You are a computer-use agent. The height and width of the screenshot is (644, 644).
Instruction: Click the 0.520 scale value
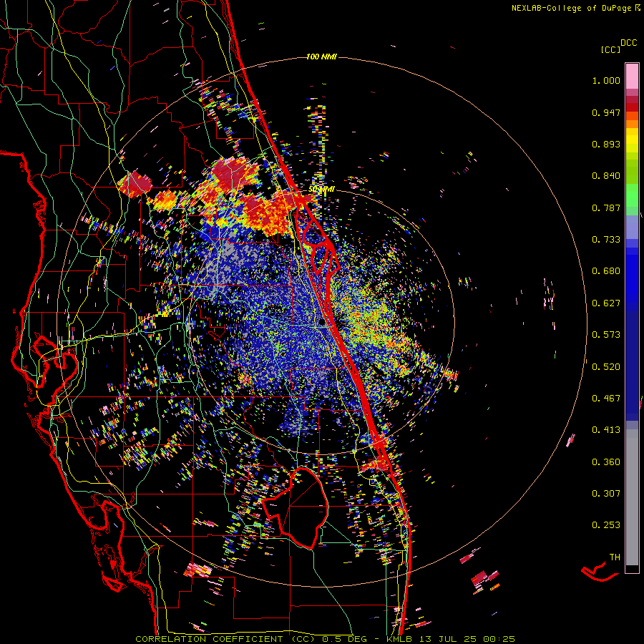(606, 367)
